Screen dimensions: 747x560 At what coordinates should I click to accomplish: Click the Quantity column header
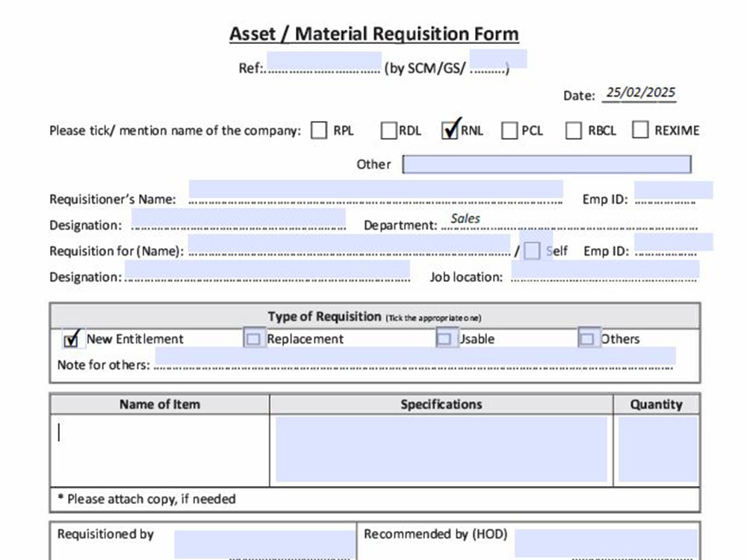tap(657, 404)
